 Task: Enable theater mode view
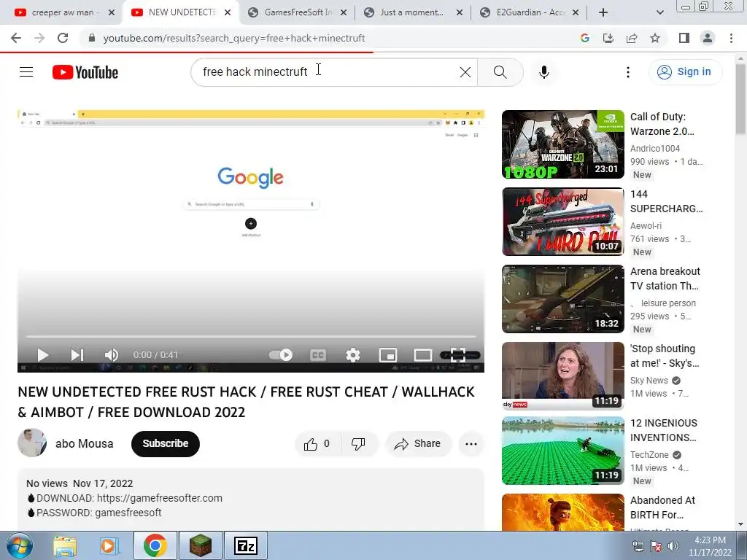[x=422, y=355]
